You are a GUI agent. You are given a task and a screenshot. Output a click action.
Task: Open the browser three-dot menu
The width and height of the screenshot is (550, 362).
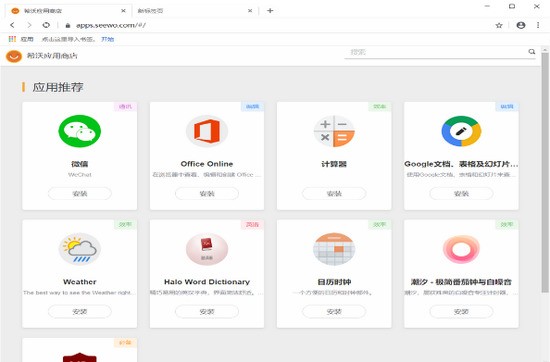coord(538,25)
